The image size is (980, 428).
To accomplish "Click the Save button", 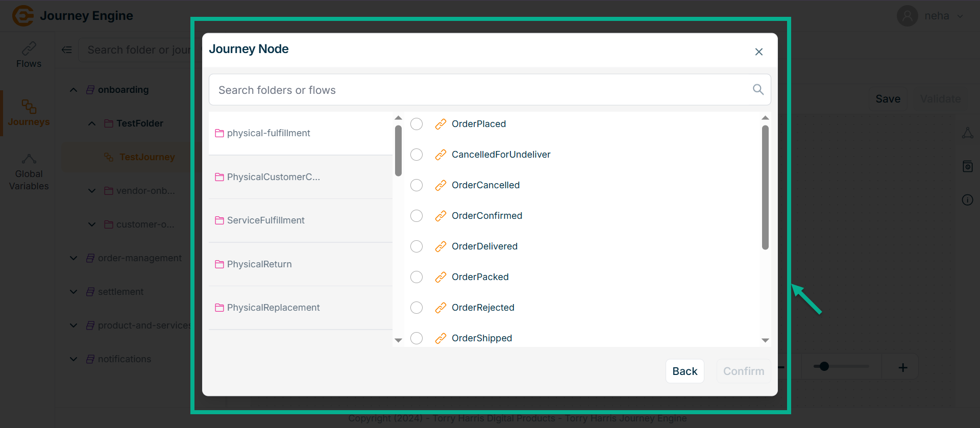I will click(888, 99).
